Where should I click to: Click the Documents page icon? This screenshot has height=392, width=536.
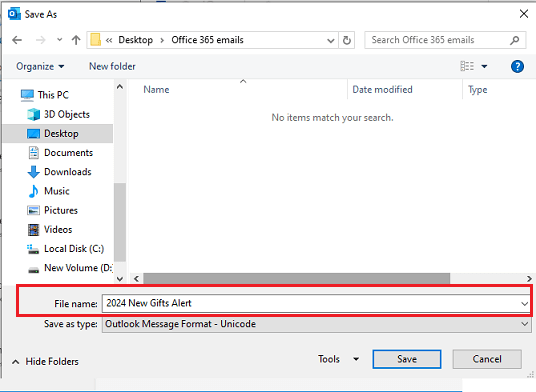[34, 153]
